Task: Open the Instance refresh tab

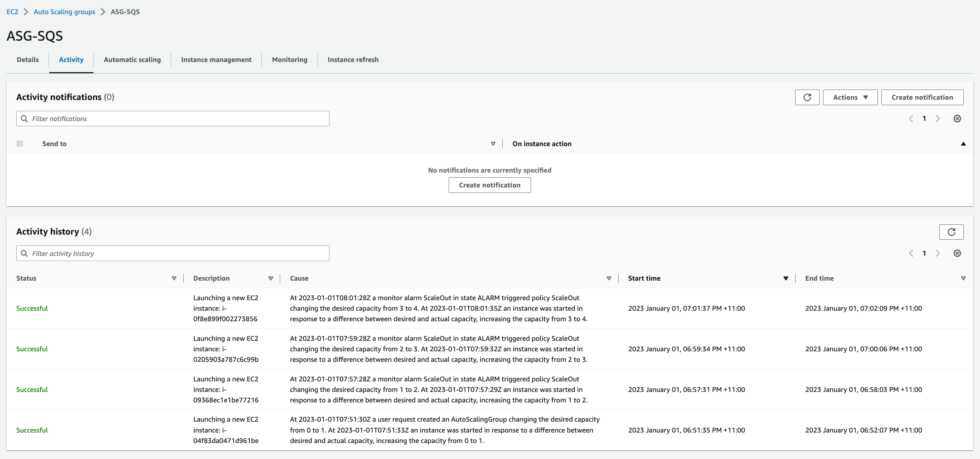Action: [x=353, y=60]
